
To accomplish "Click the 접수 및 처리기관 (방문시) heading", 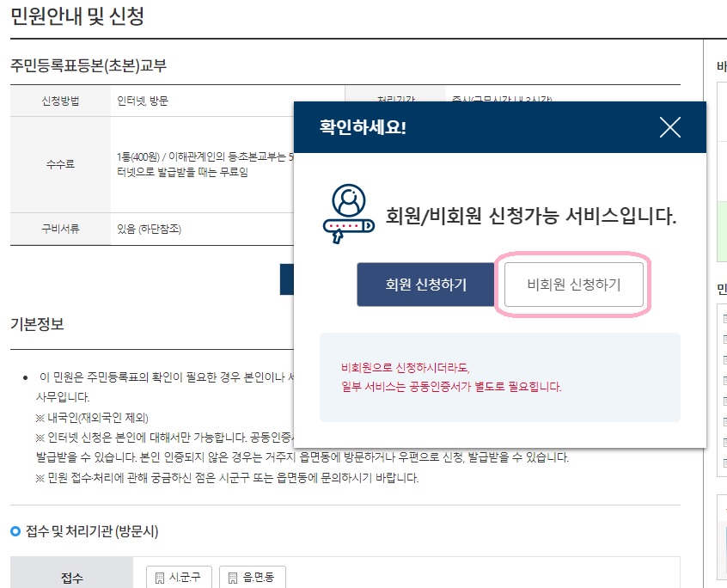I will [x=92, y=531].
